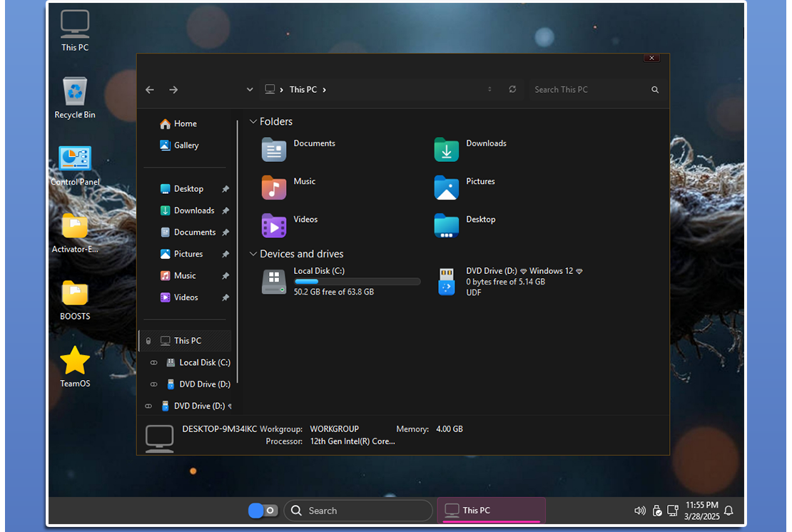Select Home in the navigation pane
This screenshot has height=532, width=792.
pos(185,123)
